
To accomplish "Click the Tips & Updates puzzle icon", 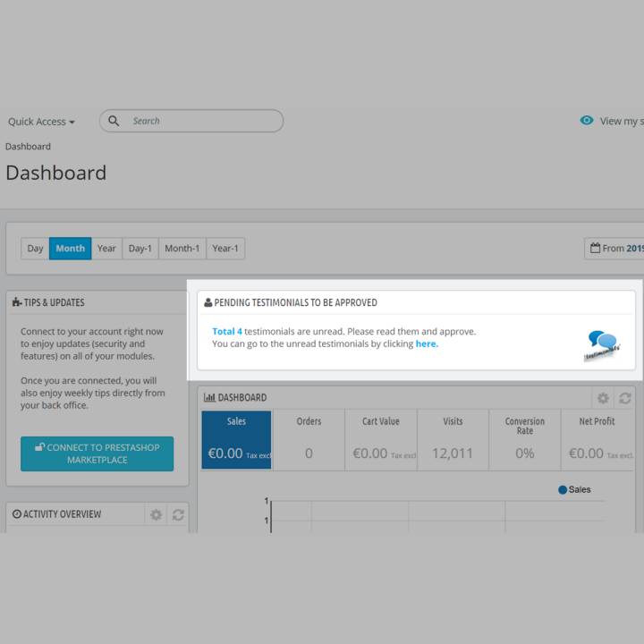I will pos(17,302).
